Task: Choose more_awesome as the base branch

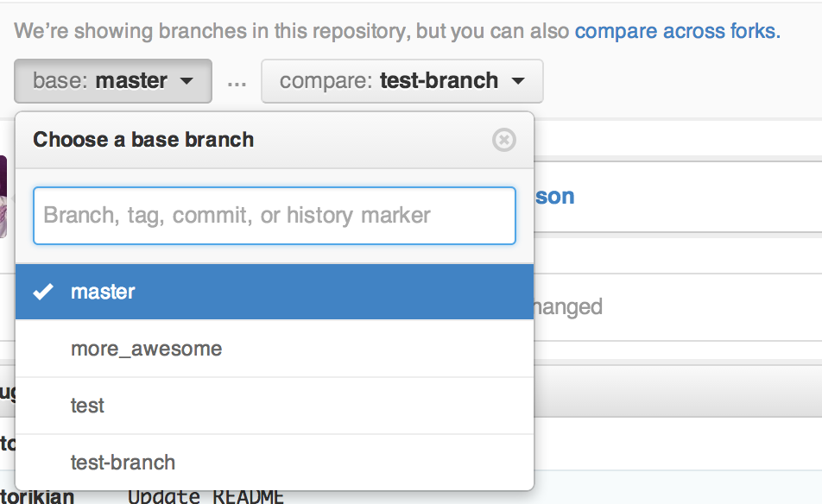Action: tap(147, 349)
